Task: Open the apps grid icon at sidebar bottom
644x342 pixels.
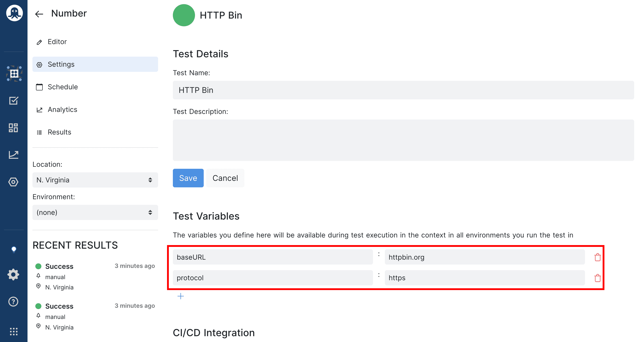Action: [x=14, y=331]
